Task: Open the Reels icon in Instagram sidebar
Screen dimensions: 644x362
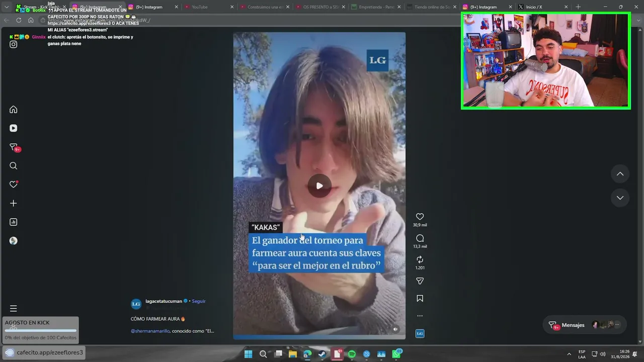Action: [14, 128]
